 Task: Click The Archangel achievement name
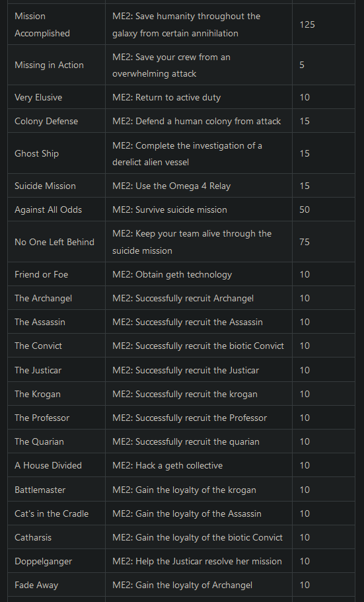[44, 298]
